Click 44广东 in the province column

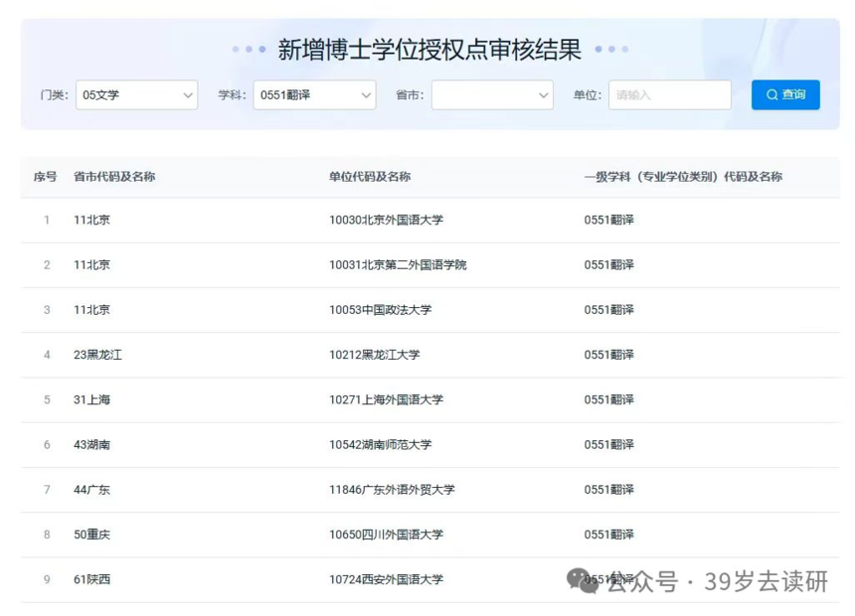click(92, 490)
